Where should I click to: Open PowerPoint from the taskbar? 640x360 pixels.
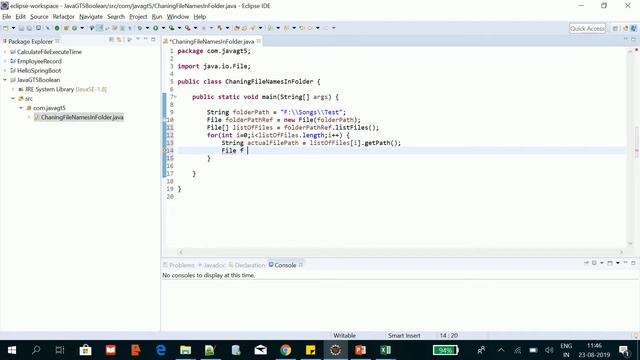point(360,350)
